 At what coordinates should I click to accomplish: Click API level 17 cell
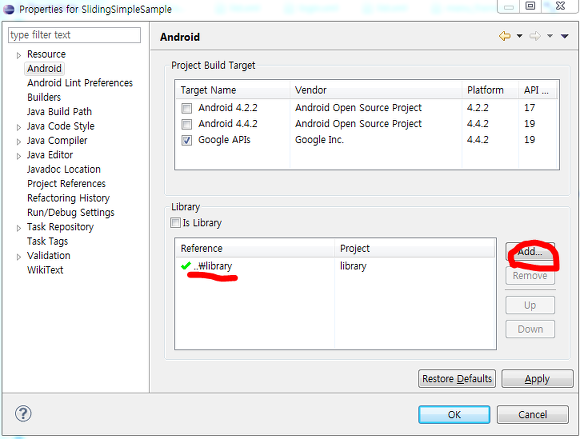pos(529,108)
